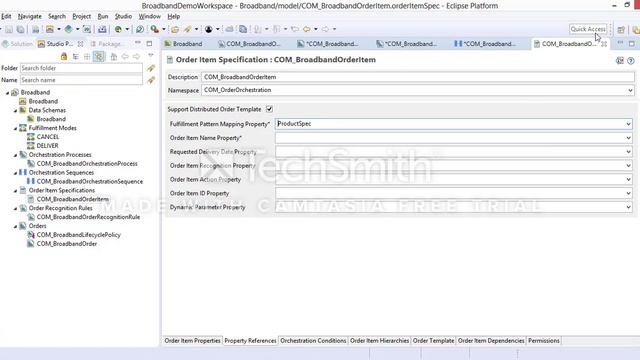Toggle the highlighted link-with-editor icon in Studio Projects
Image resolution: width=640 pixels, height=360 pixels.
pos(99,56)
